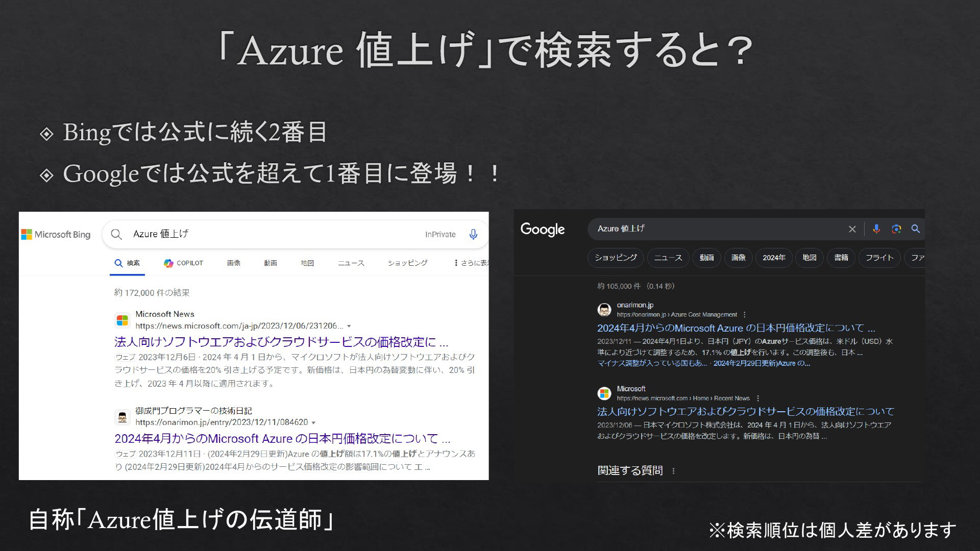Click the caption 自称「Azure値上げの伝道師」
The height and width of the screenshot is (551, 980).
pyautogui.click(x=182, y=520)
